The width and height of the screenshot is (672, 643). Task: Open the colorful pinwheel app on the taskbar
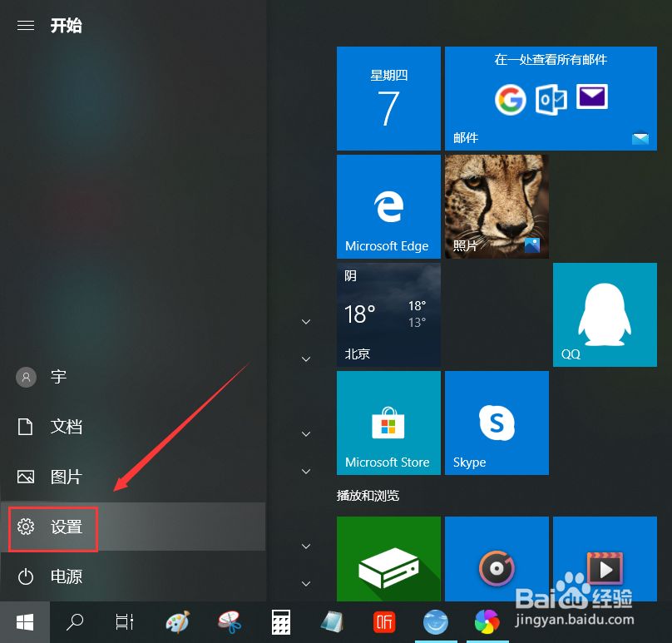[487, 622]
